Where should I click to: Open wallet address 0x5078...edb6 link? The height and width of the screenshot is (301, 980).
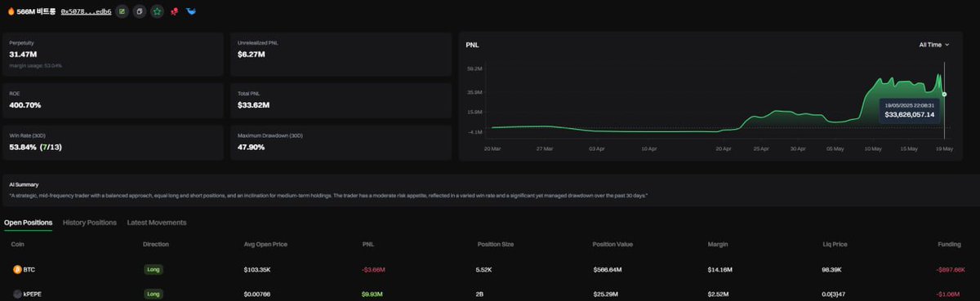click(86, 12)
